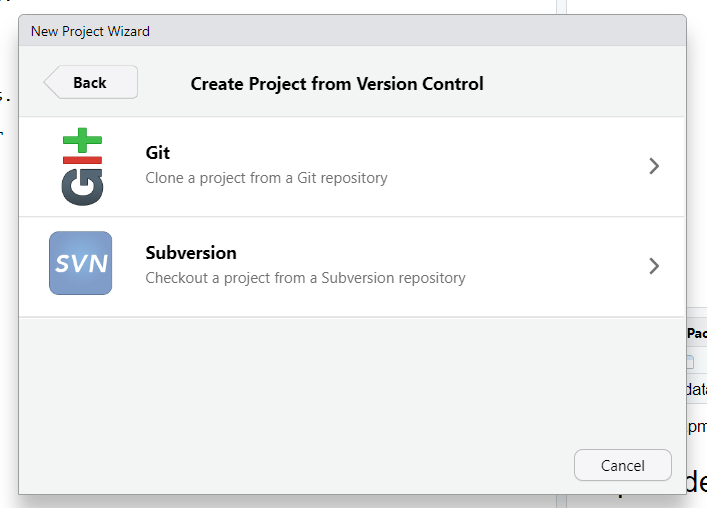Image resolution: width=707 pixels, height=508 pixels.
Task: Go back using the Back button
Action: pos(90,83)
